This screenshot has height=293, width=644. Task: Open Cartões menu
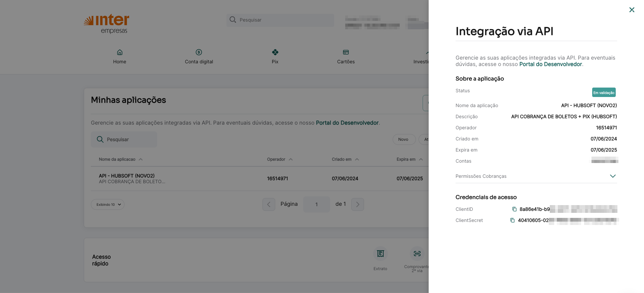[x=346, y=57]
